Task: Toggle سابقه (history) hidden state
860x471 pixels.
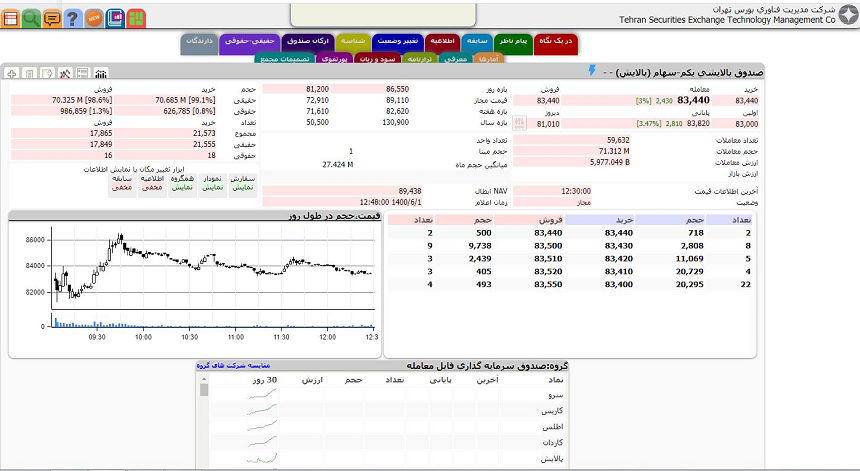Action: click(122, 183)
